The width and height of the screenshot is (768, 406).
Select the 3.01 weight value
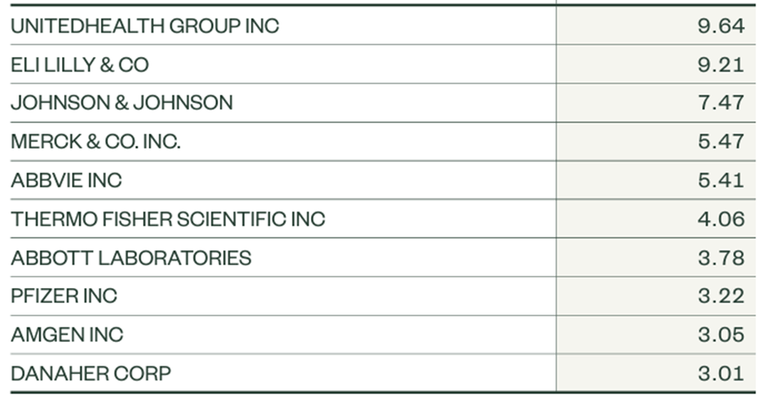tap(721, 373)
